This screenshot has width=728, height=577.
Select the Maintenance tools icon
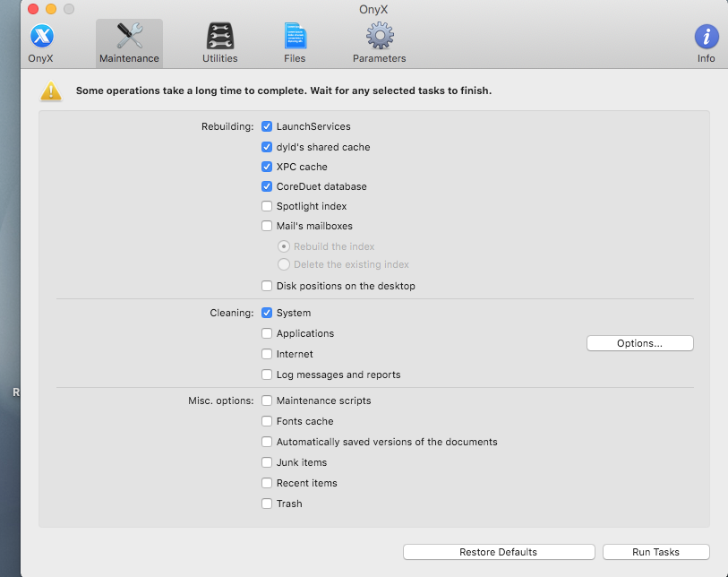coord(130,36)
